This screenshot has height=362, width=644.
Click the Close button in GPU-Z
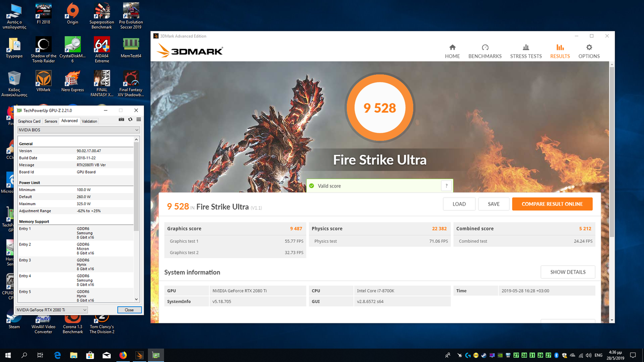coord(129,310)
